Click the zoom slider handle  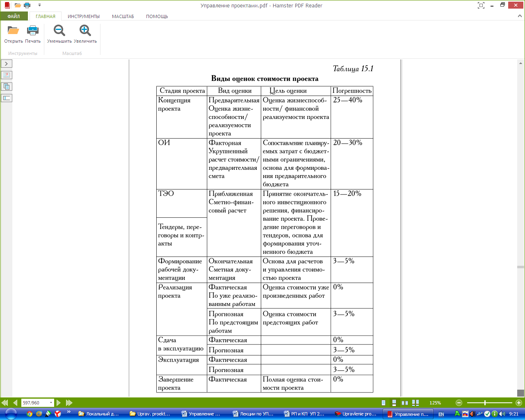pyautogui.click(x=485, y=403)
